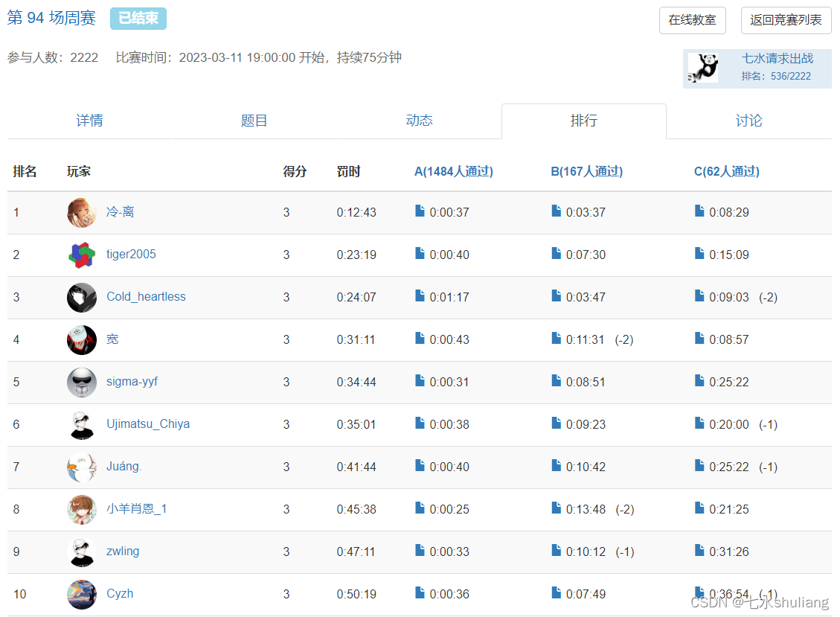The image size is (840, 617).
Task: Open problem B(167人通过) column link
Action: coord(586,171)
